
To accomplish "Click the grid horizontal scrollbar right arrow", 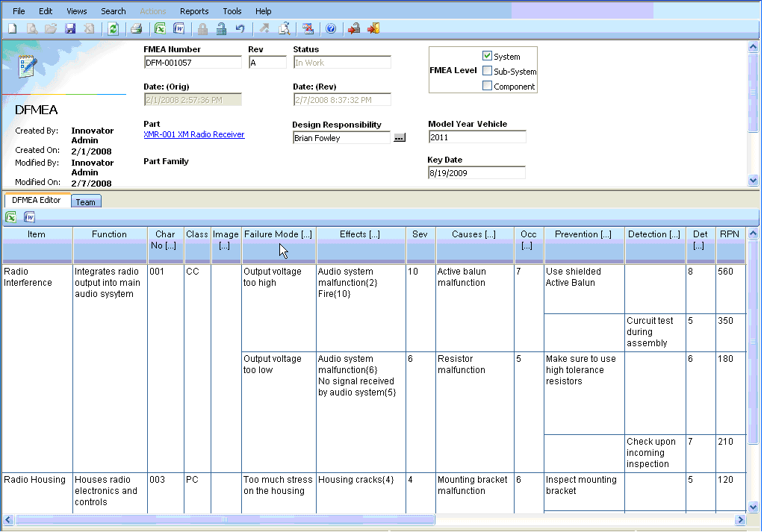I will point(741,520).
